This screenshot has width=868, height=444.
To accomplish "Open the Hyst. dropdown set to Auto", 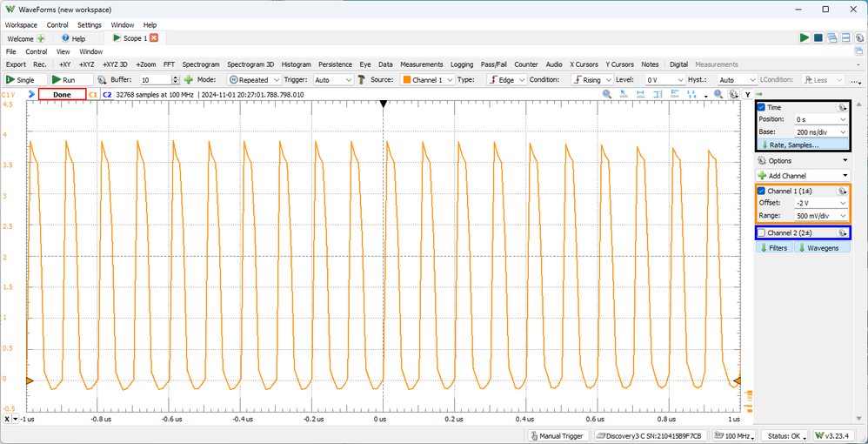I will pos(737,80).
